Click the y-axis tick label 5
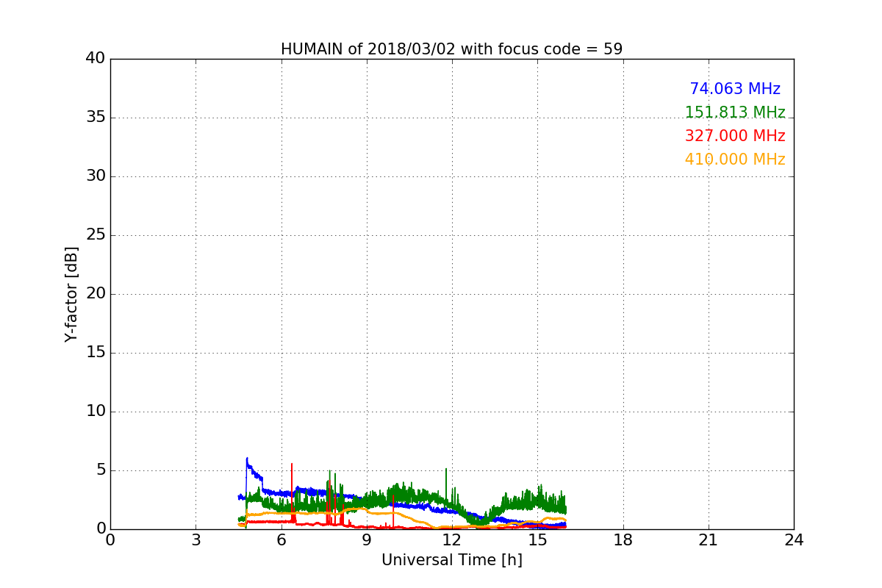Viewport: 882px width, 588px height. tap(100, 470)
